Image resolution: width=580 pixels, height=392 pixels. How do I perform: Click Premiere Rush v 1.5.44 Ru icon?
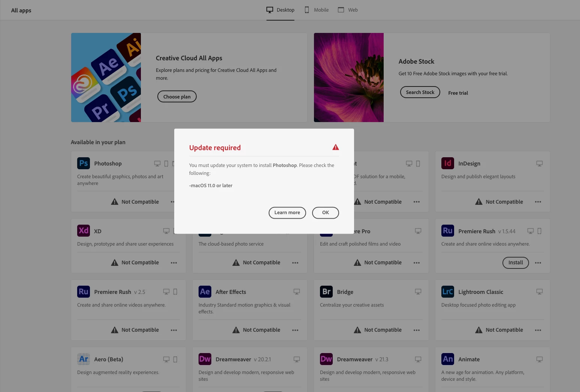(448, 231)
